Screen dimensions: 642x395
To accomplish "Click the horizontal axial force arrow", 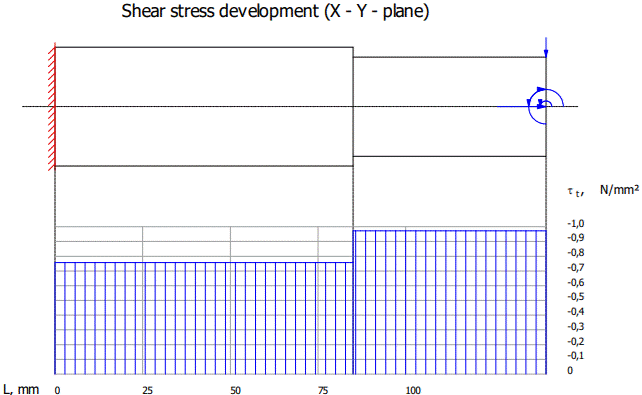I will pos(522,106).
